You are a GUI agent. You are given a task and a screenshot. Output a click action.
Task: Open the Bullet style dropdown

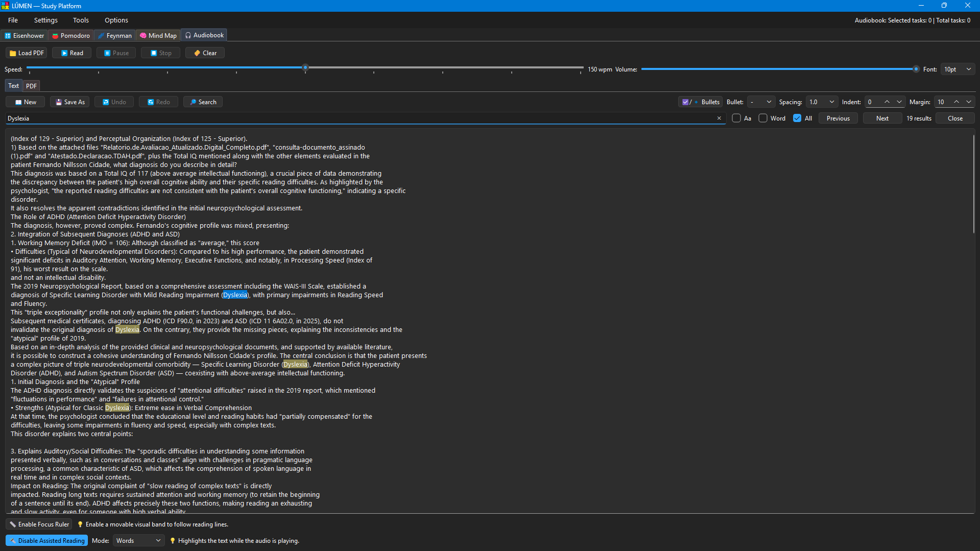[x=761, y=102]
